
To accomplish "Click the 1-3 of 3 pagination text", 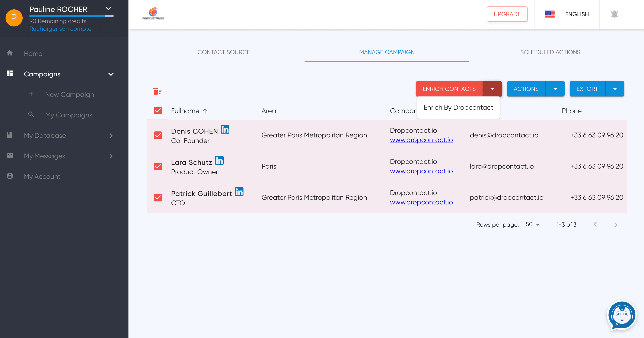I will click(566, 224).
